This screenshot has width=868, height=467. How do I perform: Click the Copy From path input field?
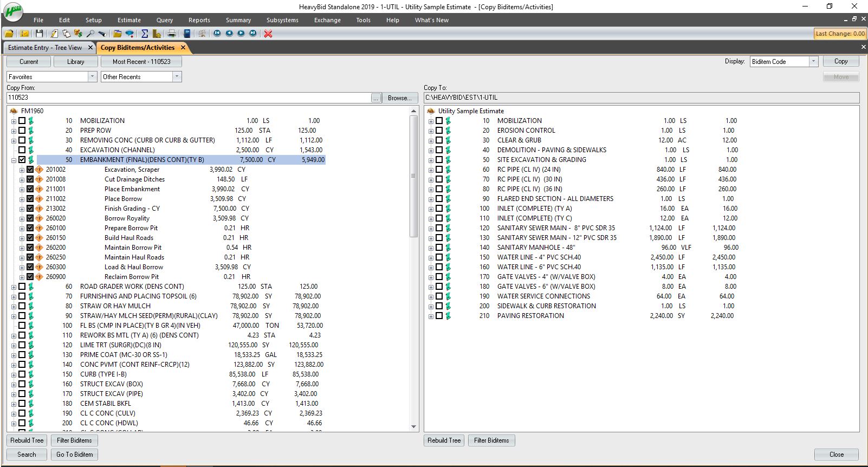click(189, 98)
